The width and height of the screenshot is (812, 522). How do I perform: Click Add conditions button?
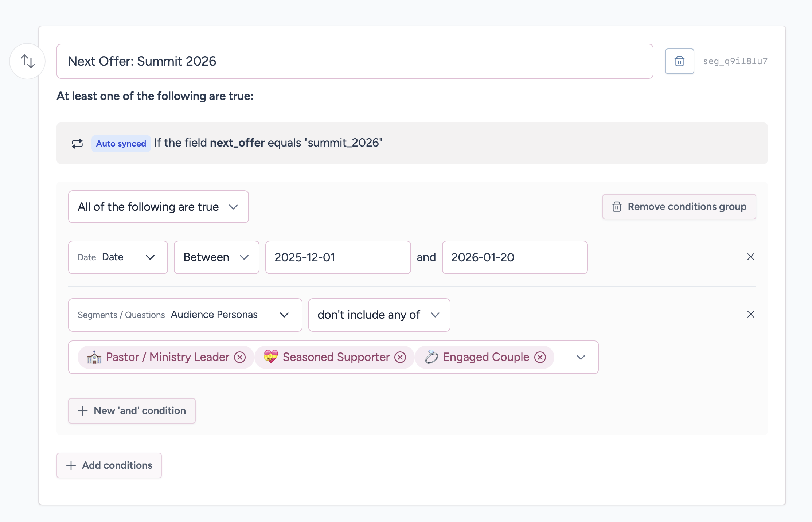point(109,465)
